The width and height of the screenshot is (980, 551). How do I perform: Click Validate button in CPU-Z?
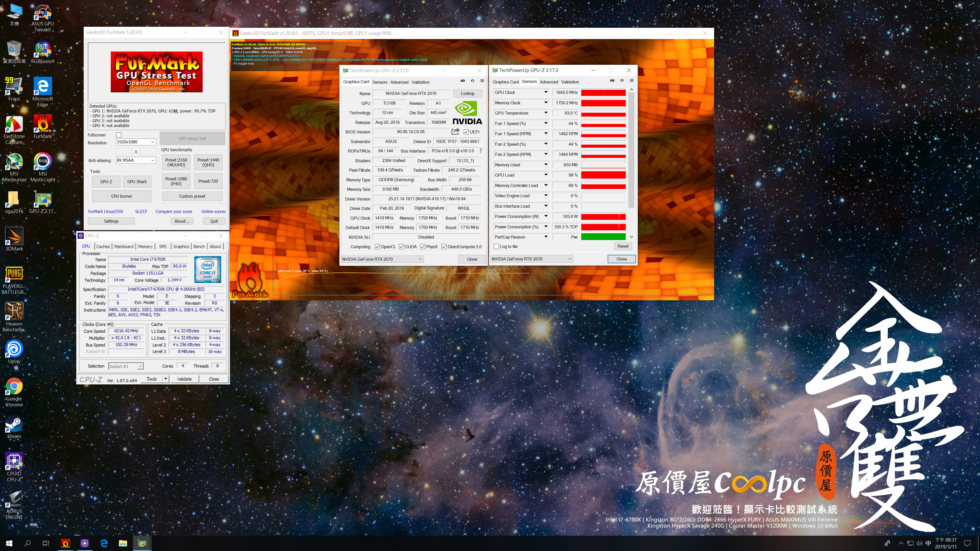tap(184, 379)
